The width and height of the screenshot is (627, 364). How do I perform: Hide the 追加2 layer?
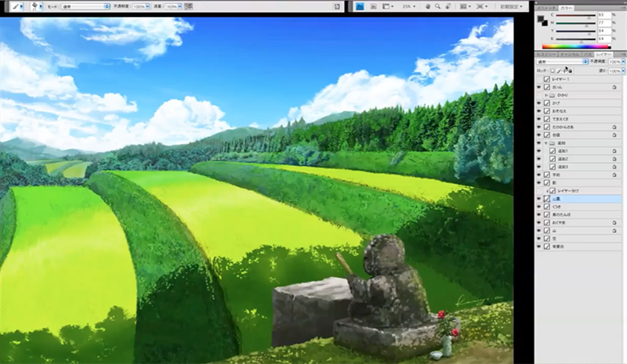pyautogui.click(x=539, y=159)
